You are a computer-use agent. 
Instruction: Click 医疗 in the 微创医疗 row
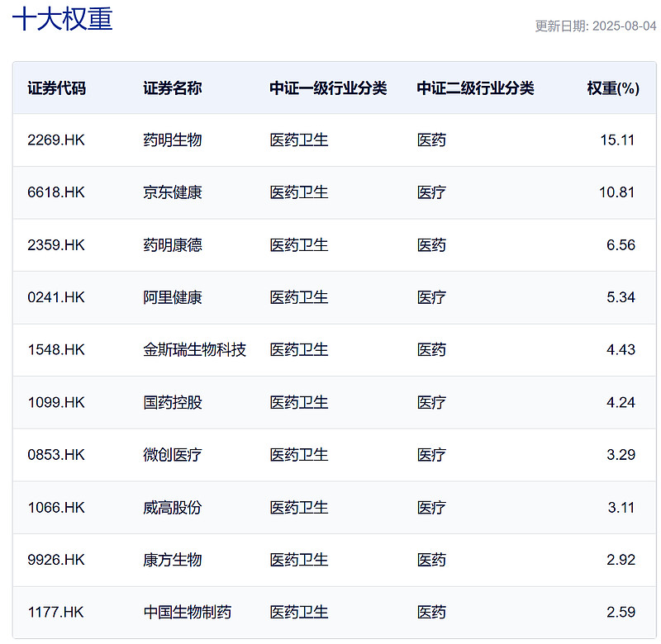click(431, 455)
